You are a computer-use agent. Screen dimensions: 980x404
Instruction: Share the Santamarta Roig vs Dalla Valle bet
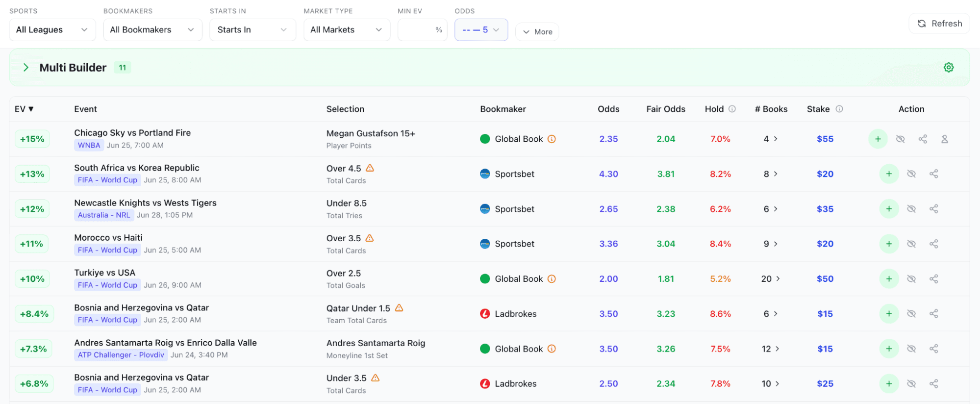[933, 349]
